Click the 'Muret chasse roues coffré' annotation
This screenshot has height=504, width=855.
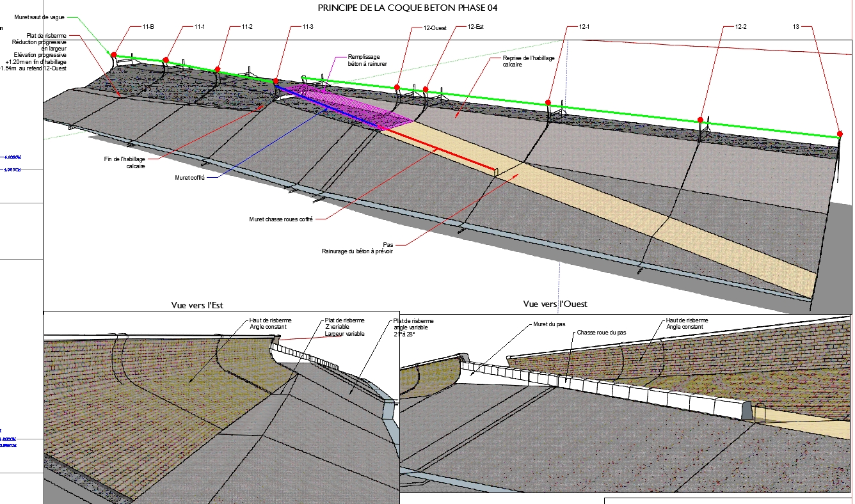(281, 219)
